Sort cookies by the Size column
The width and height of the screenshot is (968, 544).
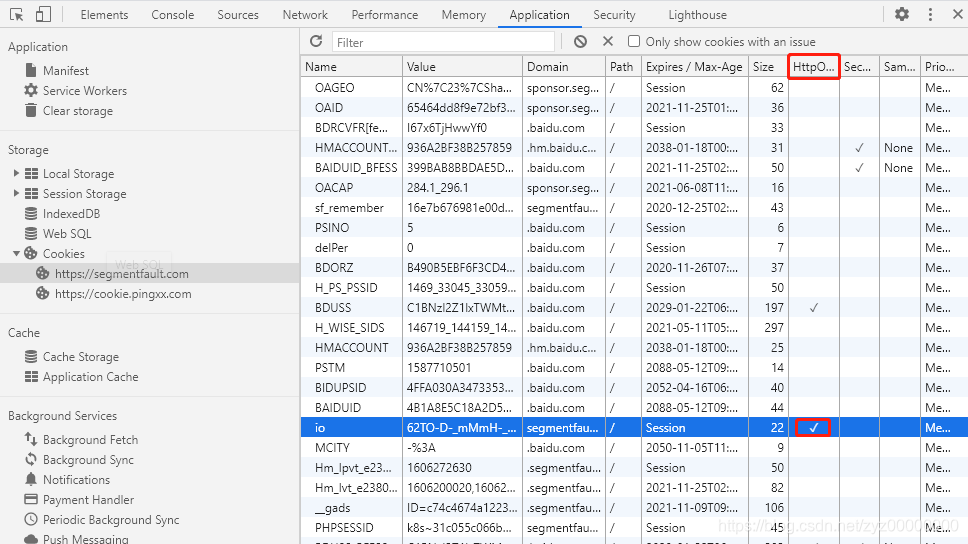767,67
